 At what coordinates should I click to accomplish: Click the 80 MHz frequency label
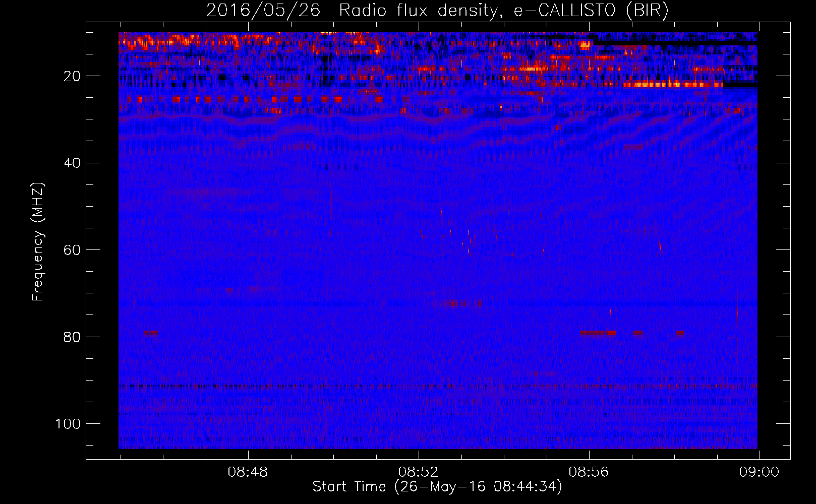pos(72,337)
